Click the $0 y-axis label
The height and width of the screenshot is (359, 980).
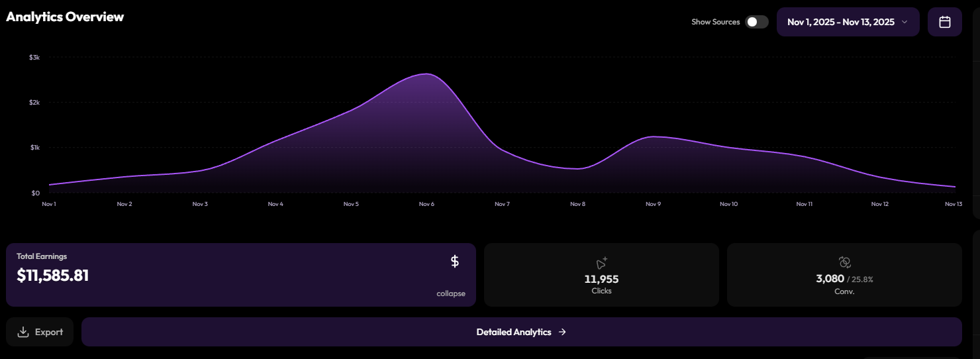pyautogui.click(x=36, y=193)
